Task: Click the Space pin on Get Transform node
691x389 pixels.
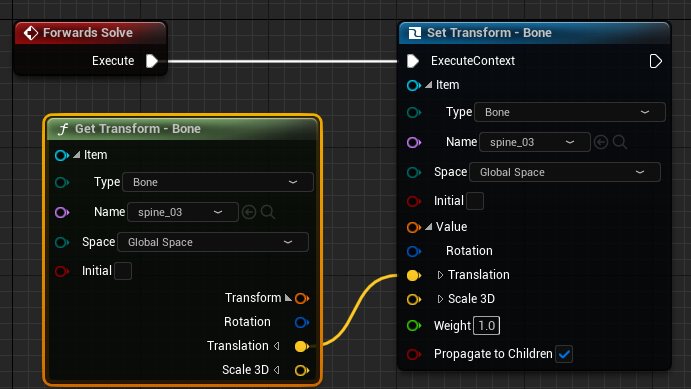Action: point(62,242)
